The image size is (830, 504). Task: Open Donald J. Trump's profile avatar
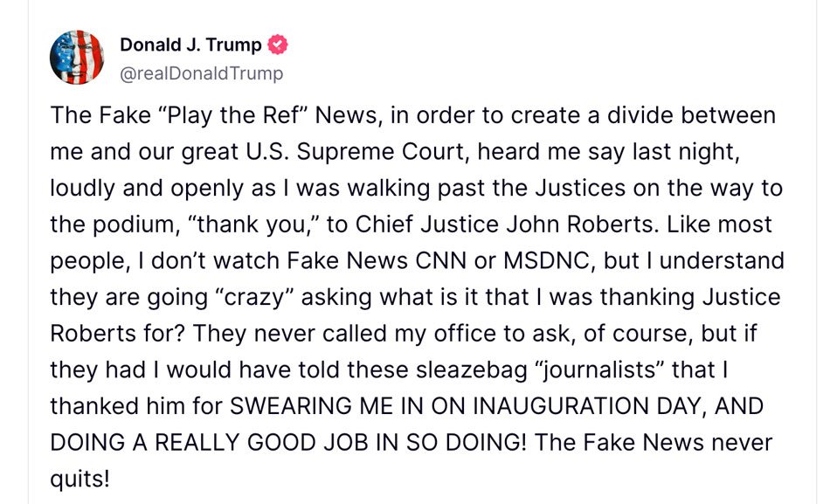click(x=77, y=57)
